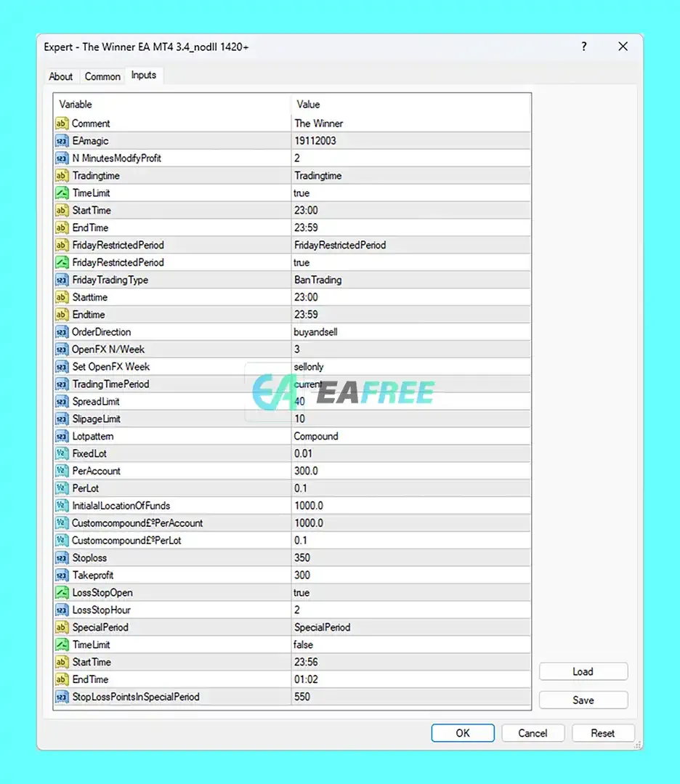Click the help question mark in title bar
This screenshot has height=784, width=680.
tap(583, 47)
